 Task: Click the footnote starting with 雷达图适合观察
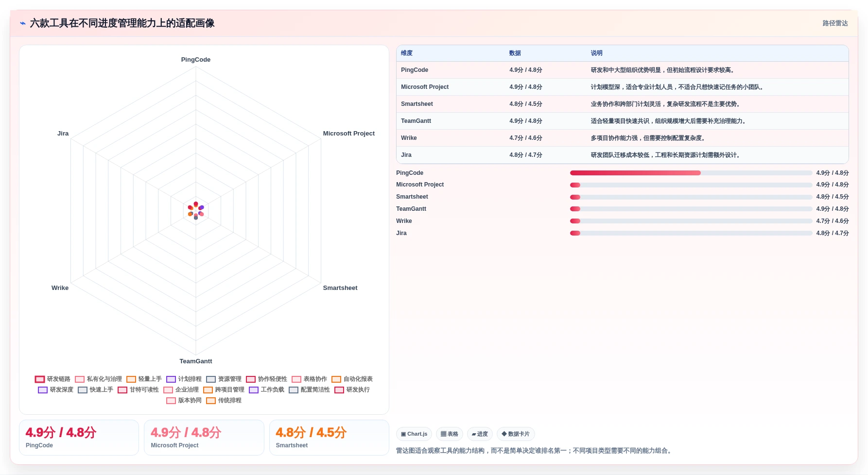(x=535, y=451)
